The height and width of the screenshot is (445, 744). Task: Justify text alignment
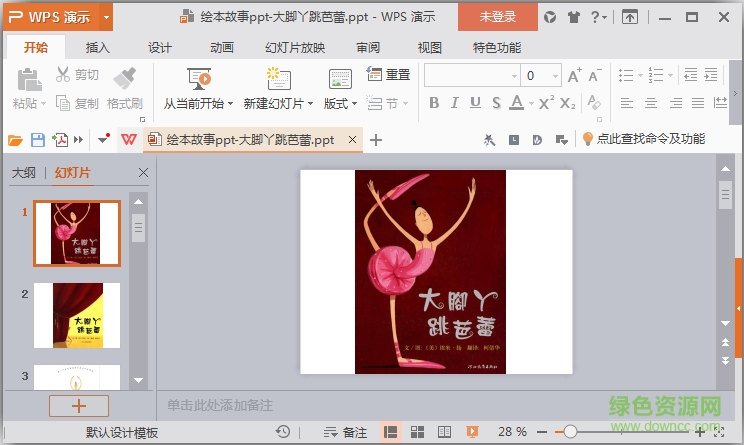(x=698, y=103)
